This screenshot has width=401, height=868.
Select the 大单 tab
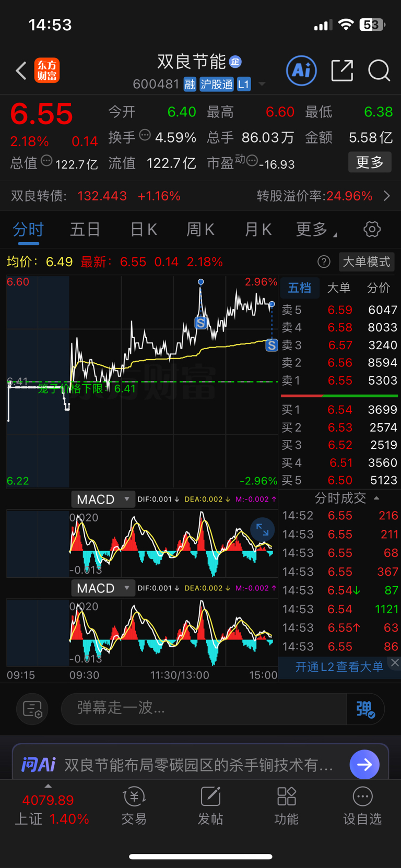pyautogui.click(x=338, y=288)
